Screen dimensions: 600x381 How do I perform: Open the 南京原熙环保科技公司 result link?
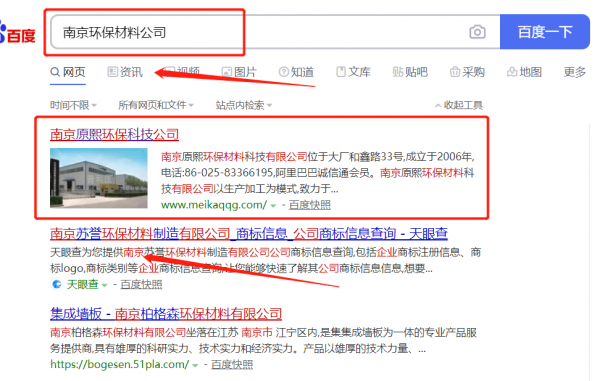click(114, 134)
